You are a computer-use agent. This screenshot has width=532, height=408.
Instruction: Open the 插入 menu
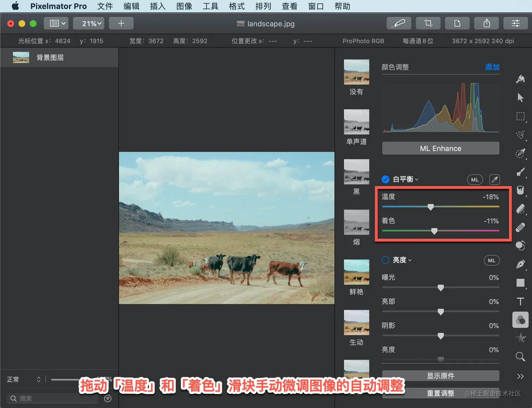[x=158, y=6]
